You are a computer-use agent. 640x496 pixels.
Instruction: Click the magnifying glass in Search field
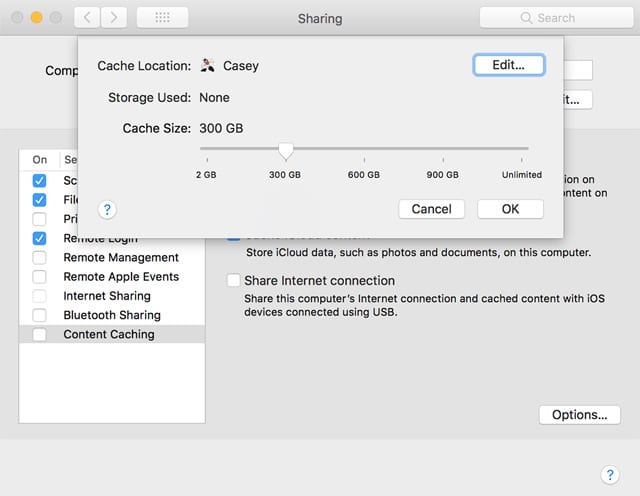pos(527,18)
